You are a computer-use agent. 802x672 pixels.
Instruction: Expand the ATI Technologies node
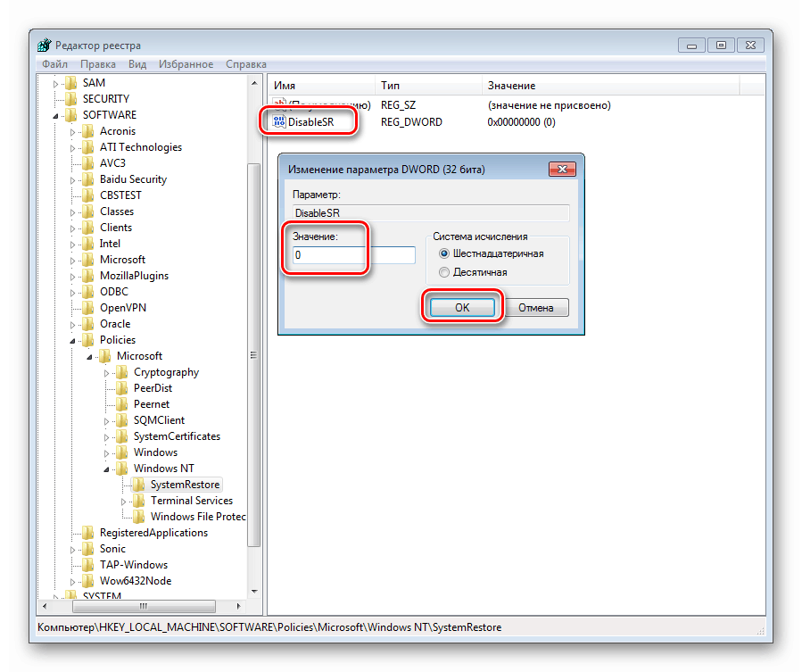tap(72, 148)
